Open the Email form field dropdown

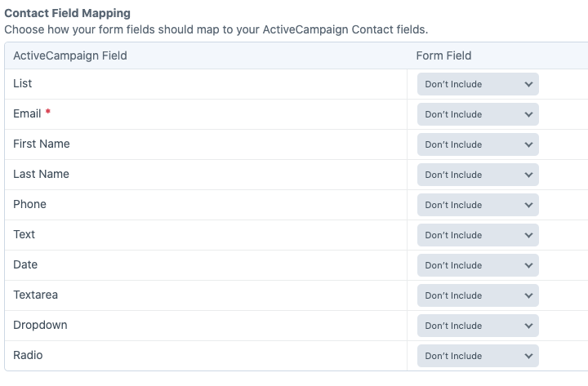click(x=478, y=114)
